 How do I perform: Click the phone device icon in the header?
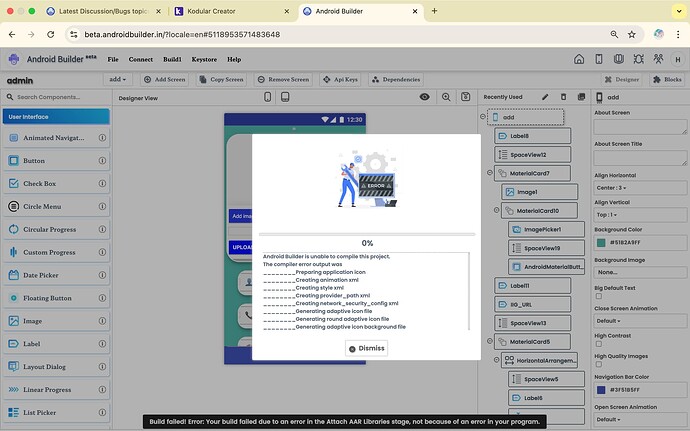(x=599, y=59)
